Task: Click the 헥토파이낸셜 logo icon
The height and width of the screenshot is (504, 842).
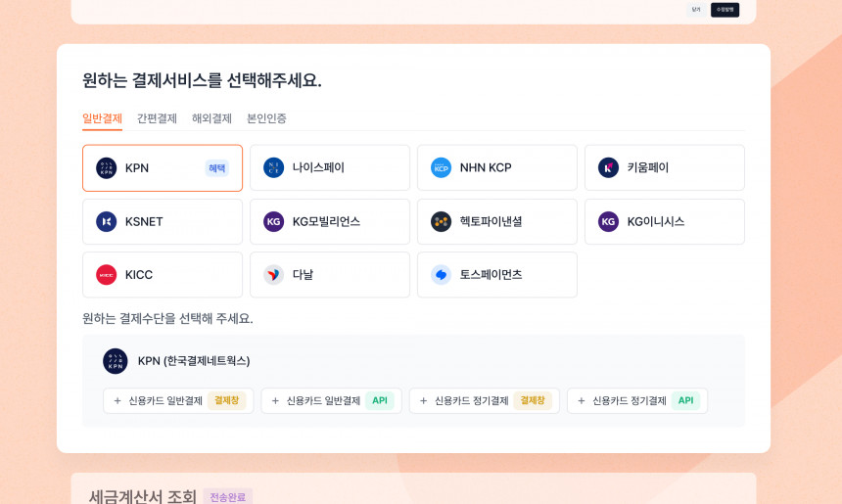Action: coord(442,222)
